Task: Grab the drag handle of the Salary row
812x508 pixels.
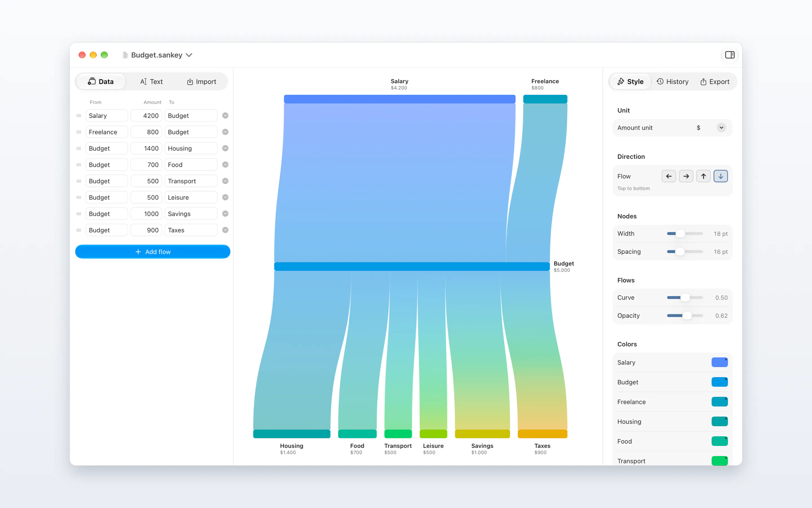Action: click(x=79, y=116)
